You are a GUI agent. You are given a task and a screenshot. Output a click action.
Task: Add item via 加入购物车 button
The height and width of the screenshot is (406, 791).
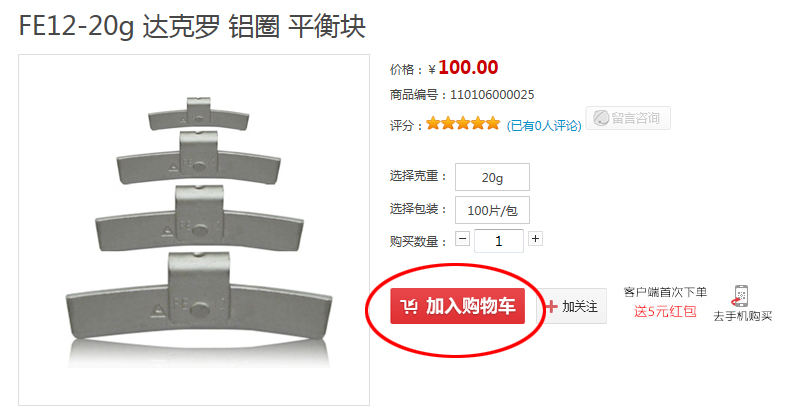(458, 306)
